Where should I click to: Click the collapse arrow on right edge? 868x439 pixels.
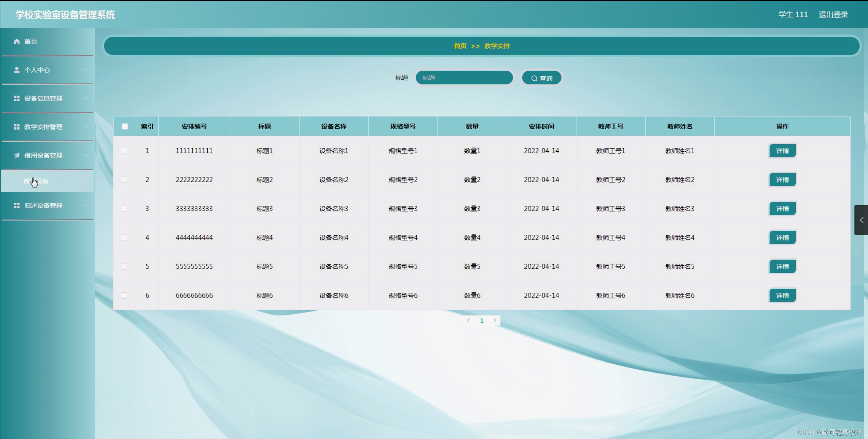pyautogui.click(x=861, y=220)
